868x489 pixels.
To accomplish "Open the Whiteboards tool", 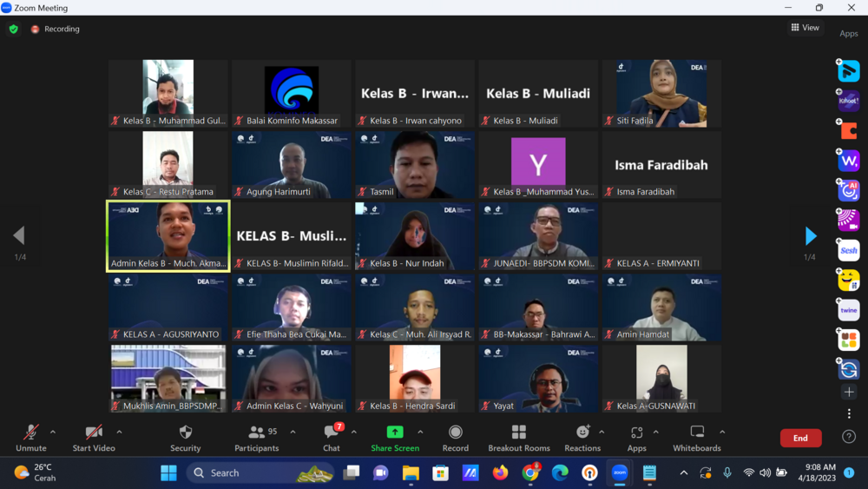I will point(696,437).
